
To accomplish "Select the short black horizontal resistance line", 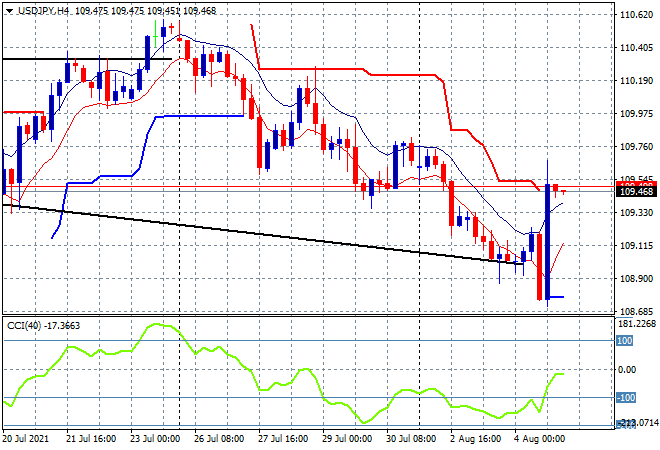I will 87,59.
